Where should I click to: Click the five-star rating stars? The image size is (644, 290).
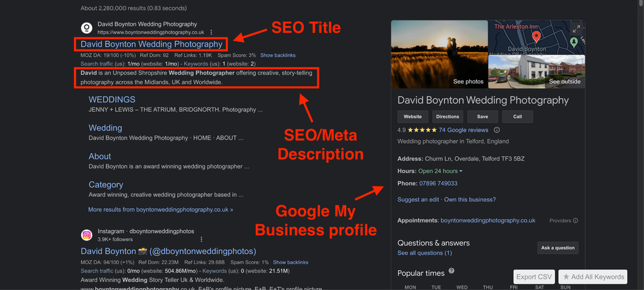[422, 130]
